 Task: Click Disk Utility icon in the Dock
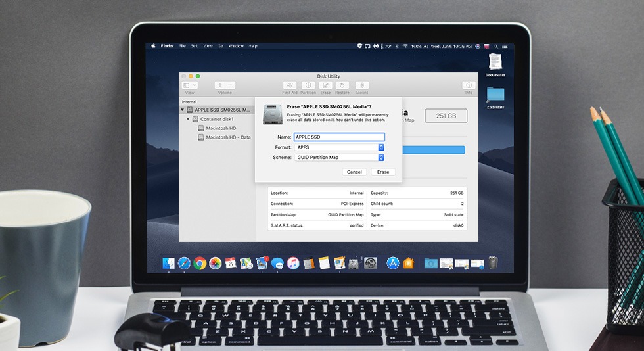point(354,263)
